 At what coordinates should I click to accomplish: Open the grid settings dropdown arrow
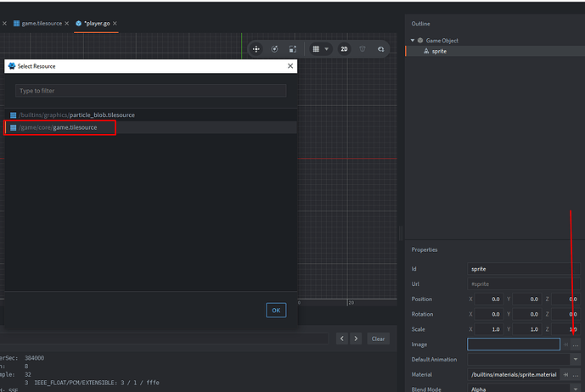tap(327, 49)
